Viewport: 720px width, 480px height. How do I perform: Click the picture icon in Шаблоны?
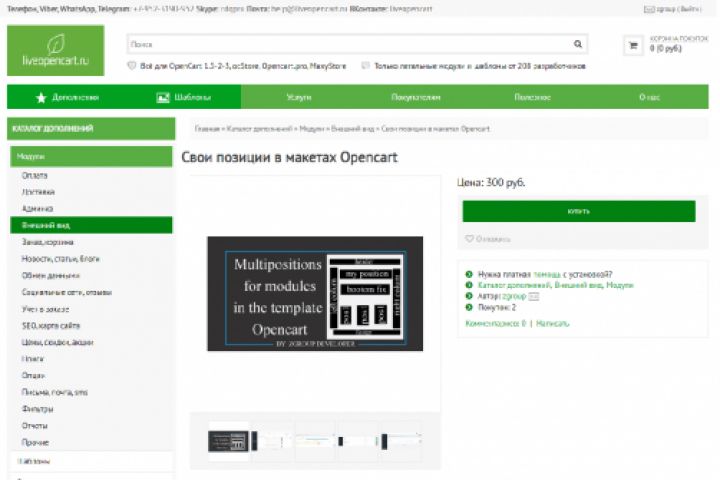pyautogui.click(x=163, y=97)
